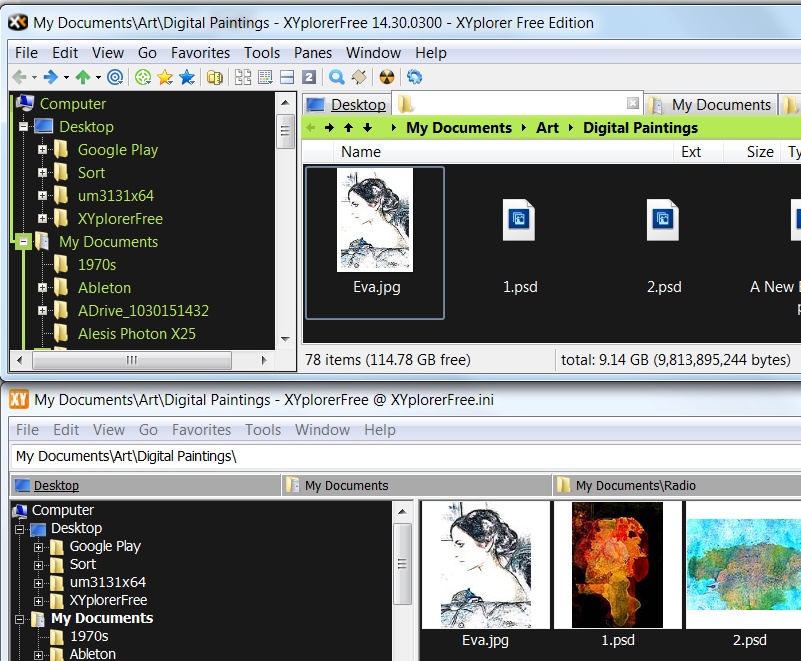
Task: Click the radiation Nuke icon
Action: click(x=388, y=77)
